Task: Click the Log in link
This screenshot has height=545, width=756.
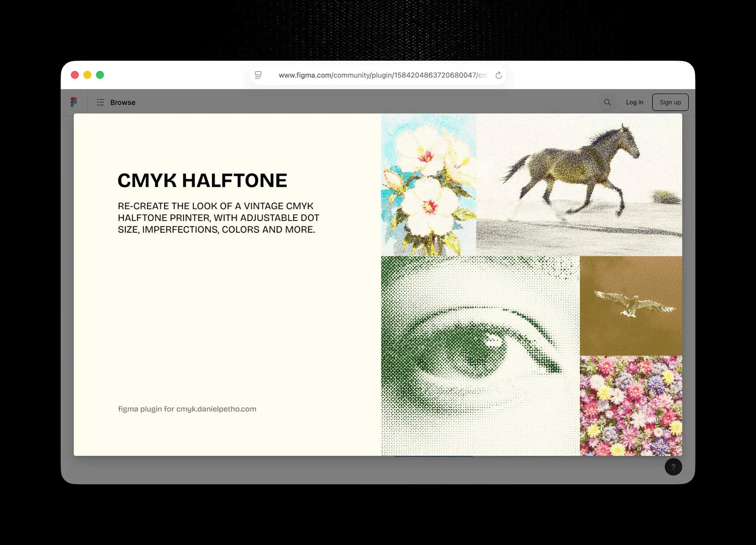Action: 634,102
